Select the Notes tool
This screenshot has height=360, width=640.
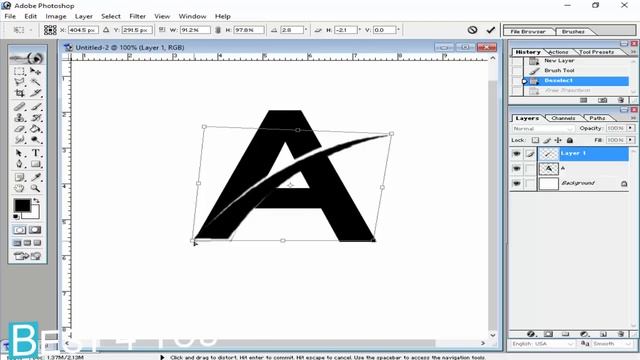tap(19, 178)
